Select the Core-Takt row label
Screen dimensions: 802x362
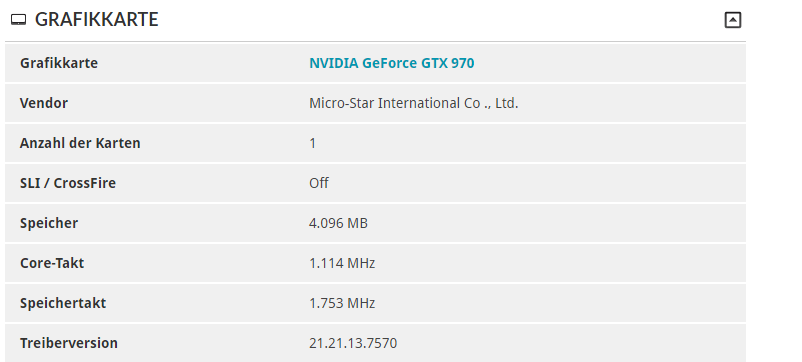click(x=52, y=263)
